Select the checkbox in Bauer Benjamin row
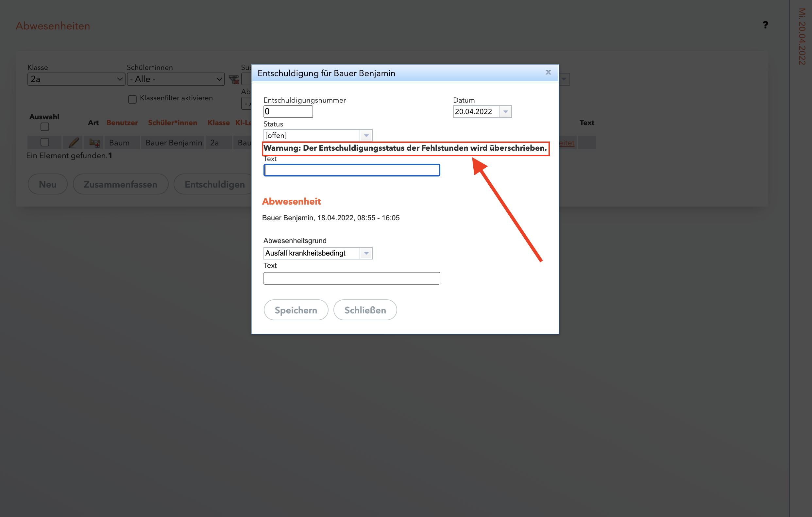 (x=44, y=142)
